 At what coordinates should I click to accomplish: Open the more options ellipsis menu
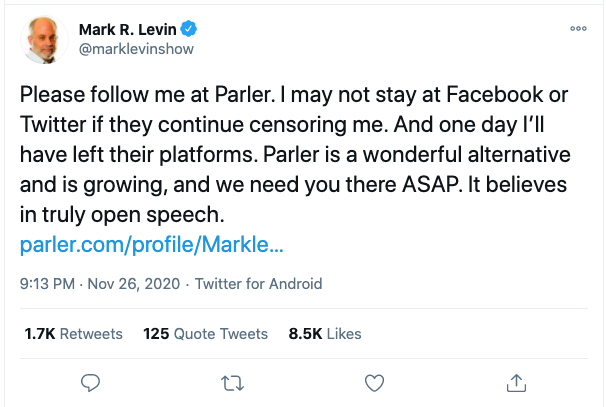[x=577, y=29]
